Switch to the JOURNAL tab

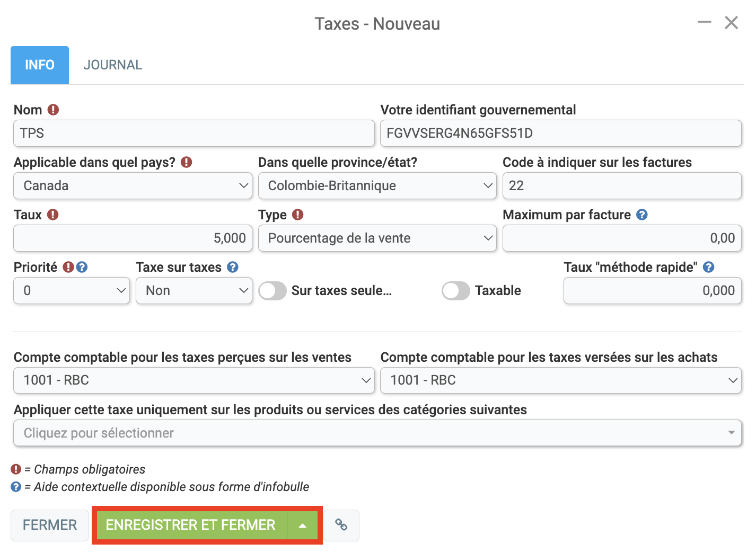[112, 65]
